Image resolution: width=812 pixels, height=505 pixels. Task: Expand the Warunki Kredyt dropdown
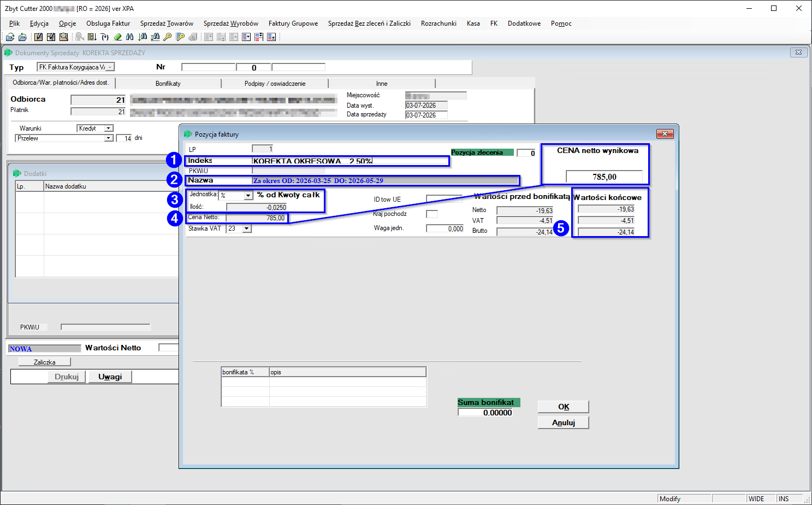[109, 128]
